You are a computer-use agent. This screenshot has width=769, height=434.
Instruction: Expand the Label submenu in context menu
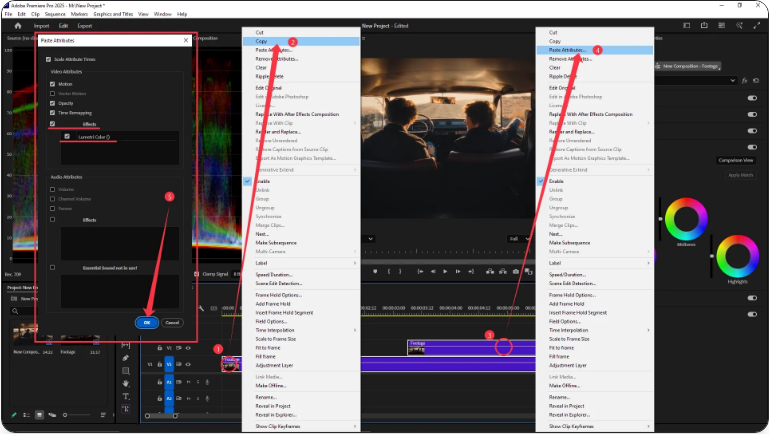point(300,262)
